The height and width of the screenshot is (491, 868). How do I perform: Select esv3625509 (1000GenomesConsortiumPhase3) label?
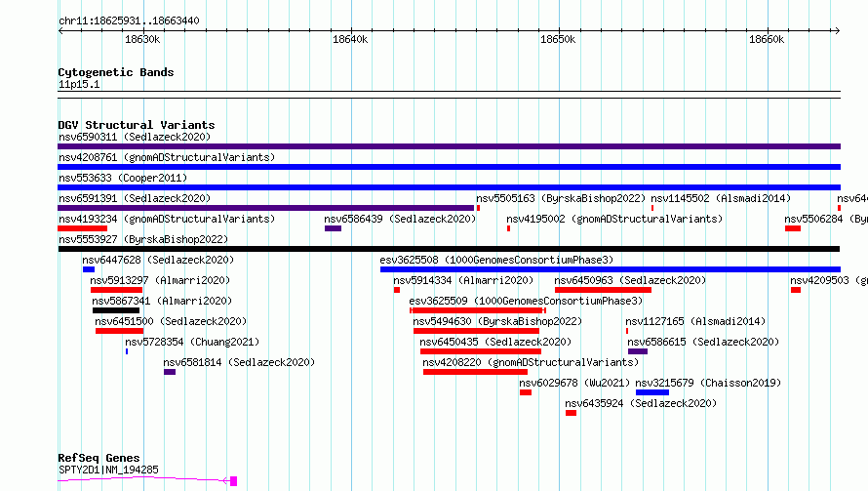pos(526,301)
